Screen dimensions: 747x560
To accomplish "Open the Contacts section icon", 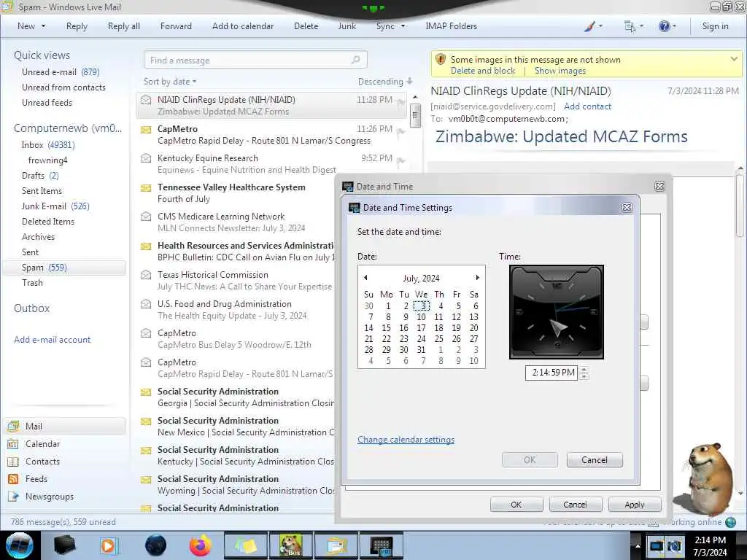I will point(13,462).
